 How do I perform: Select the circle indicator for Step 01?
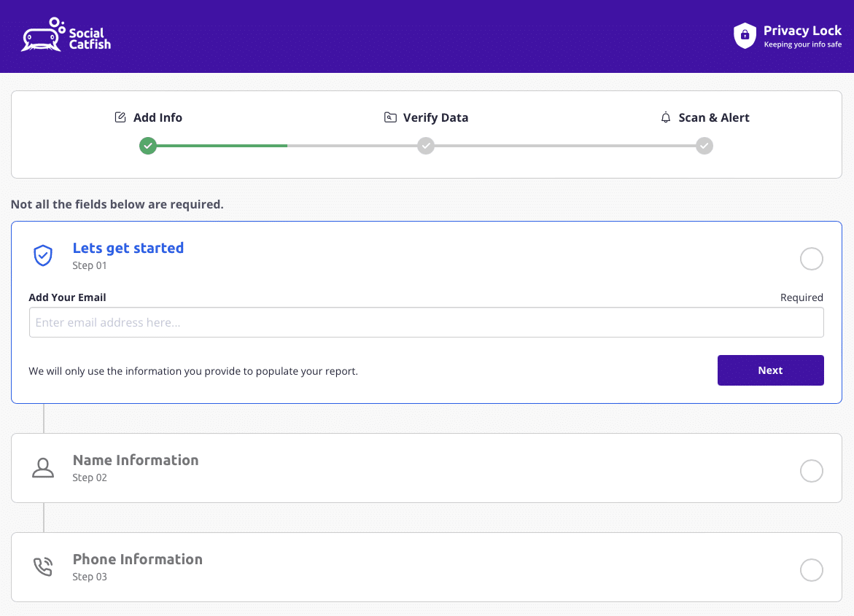(x=811, y=259)
